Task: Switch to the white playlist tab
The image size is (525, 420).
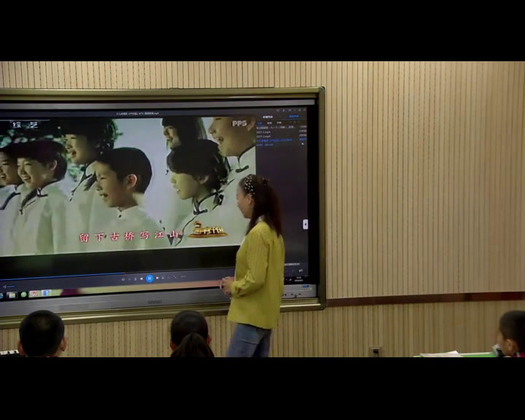Action: point(268,117)
